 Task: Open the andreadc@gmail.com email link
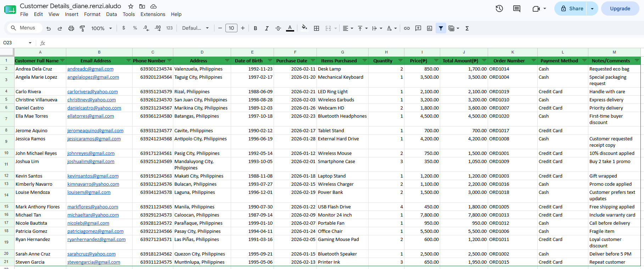pyautogui.click(x=90, y=69)
